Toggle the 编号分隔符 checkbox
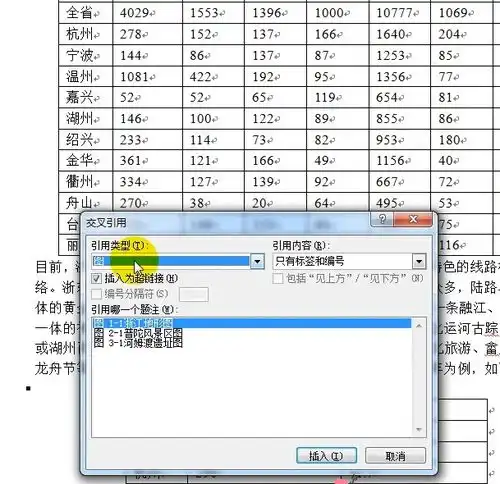 [x=97, y=294]
